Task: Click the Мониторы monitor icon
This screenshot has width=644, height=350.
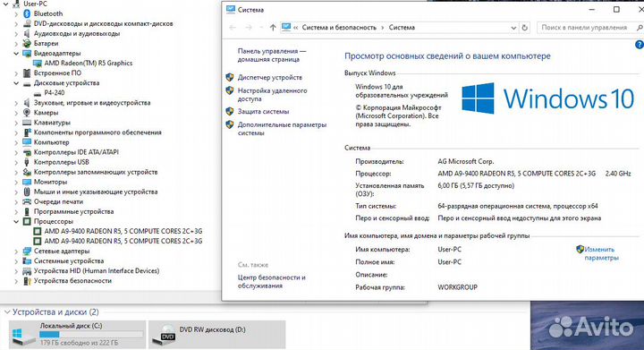Action: click(x=27, y=182)
